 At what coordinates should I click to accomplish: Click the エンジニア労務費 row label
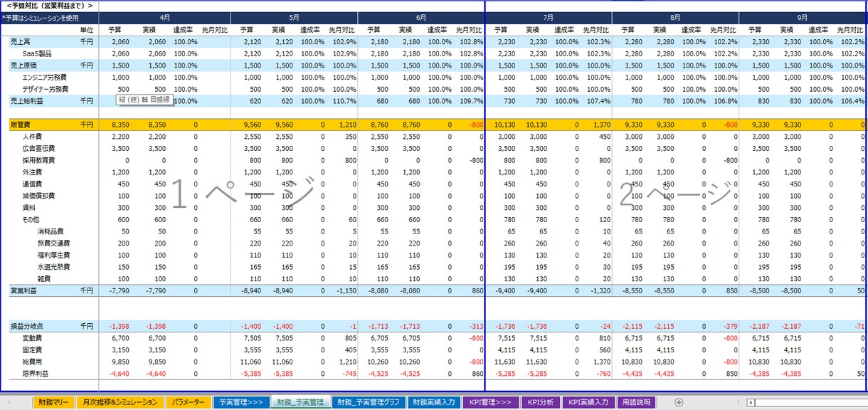[x=45, y=77]
